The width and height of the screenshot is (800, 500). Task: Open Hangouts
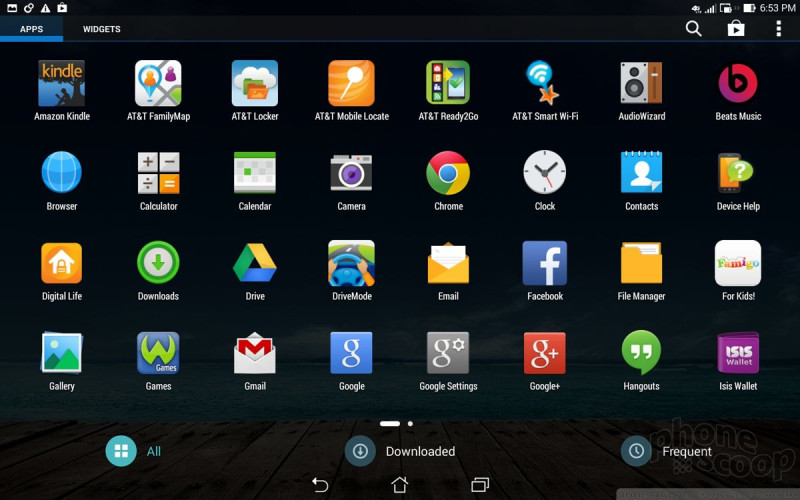pyautogui.click(x=641, y=352)
